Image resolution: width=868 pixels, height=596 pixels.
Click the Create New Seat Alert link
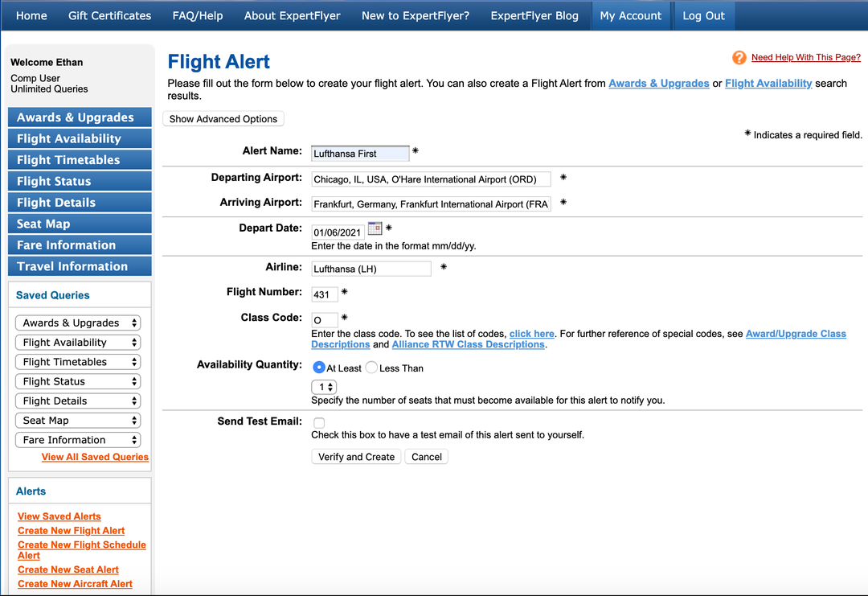tap(68, 569)
